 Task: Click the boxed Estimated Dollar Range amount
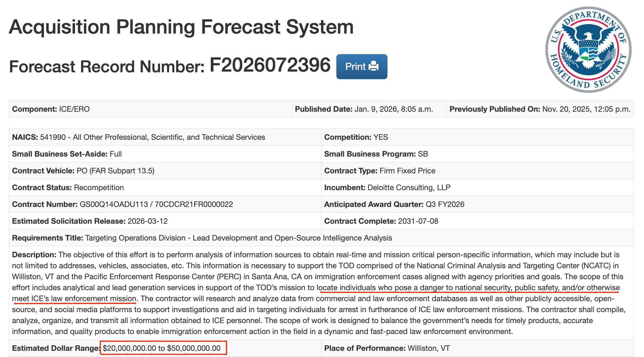click(x=162, y=348)
